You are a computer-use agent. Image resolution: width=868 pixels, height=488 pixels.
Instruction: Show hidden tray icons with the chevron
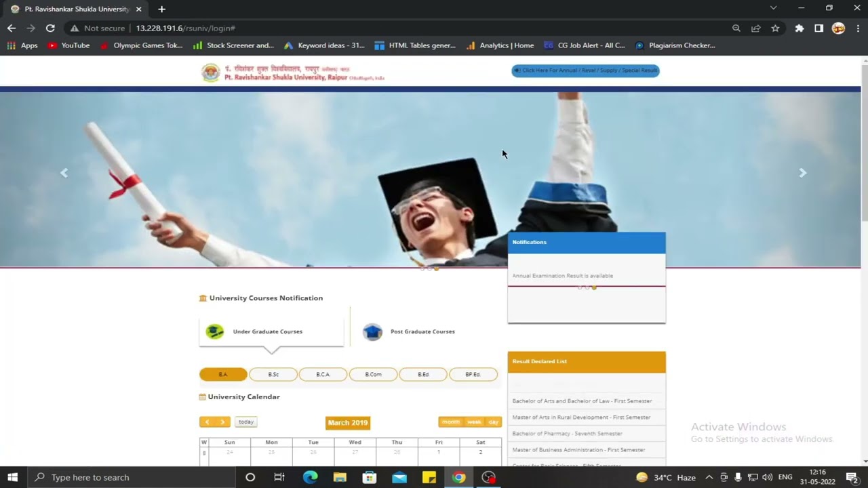click(x=709, y=477)
